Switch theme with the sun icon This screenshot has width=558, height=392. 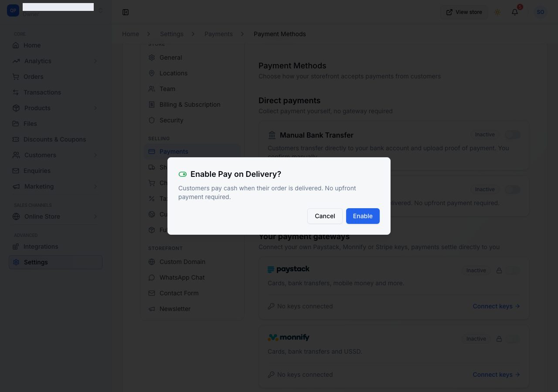[497, 12]
